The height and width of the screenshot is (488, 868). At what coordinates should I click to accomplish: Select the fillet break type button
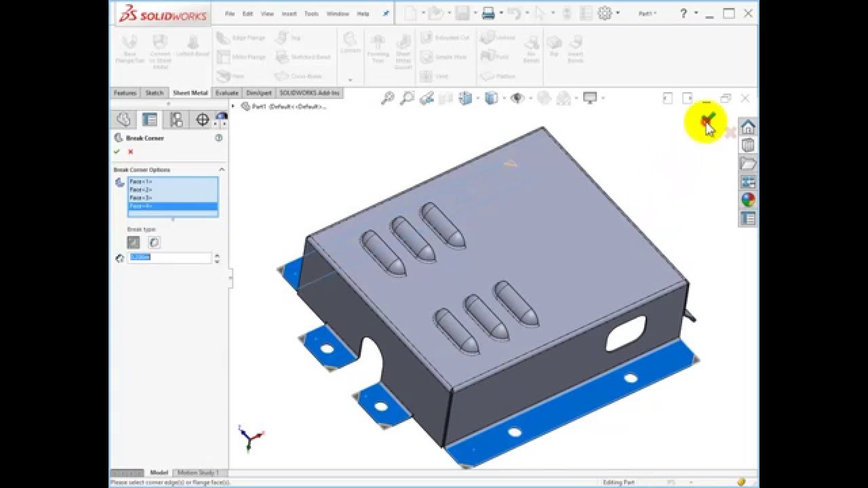(154, 242)
